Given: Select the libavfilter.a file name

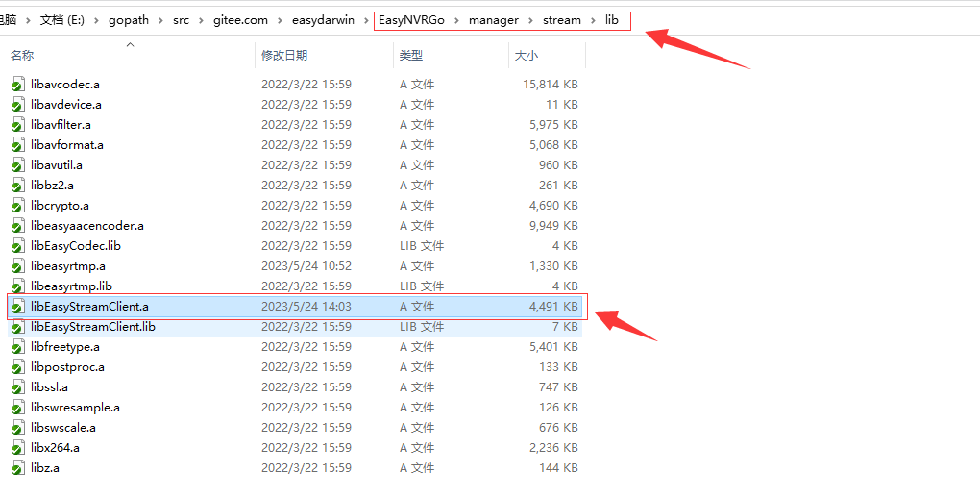Looking at the screenshot, I should click(x=61, y=125).
